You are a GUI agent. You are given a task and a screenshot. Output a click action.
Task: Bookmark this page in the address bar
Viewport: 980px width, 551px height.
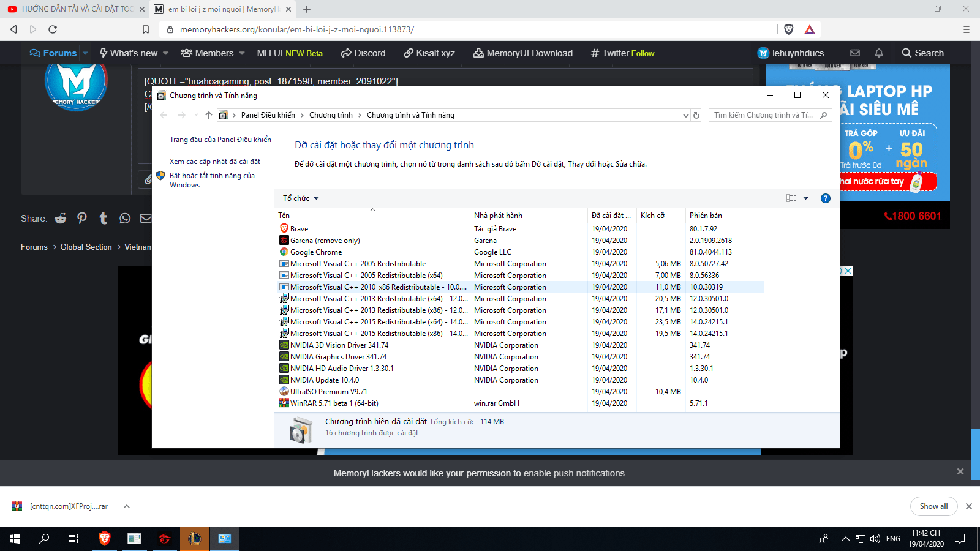point(146,29)
